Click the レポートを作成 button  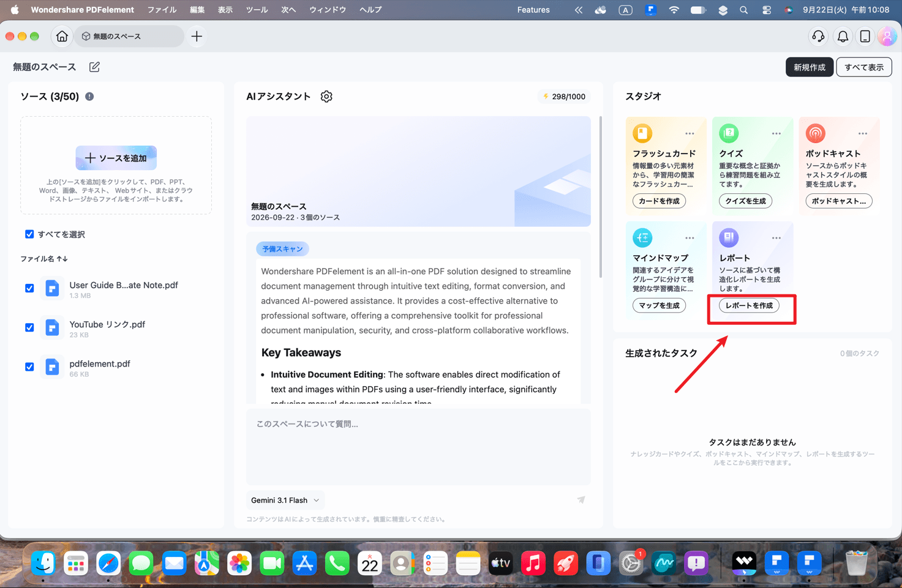point(749,305)
